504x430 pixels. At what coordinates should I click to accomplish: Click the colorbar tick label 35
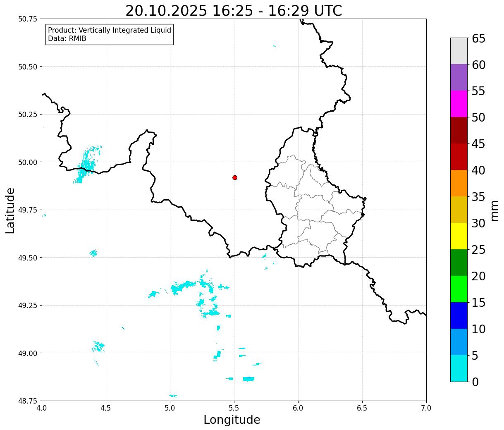click(478, 197)
